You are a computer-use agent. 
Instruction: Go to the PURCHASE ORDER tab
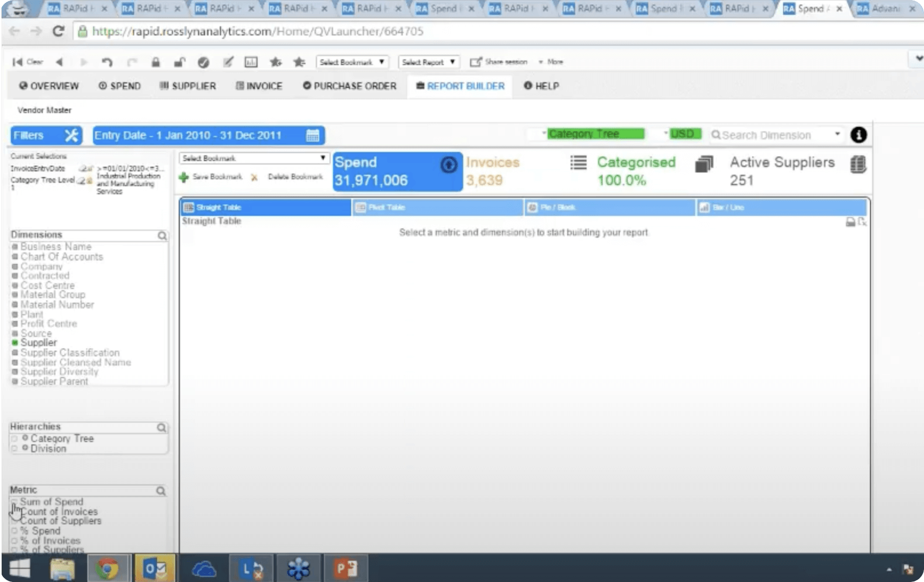tap(349, 86)
